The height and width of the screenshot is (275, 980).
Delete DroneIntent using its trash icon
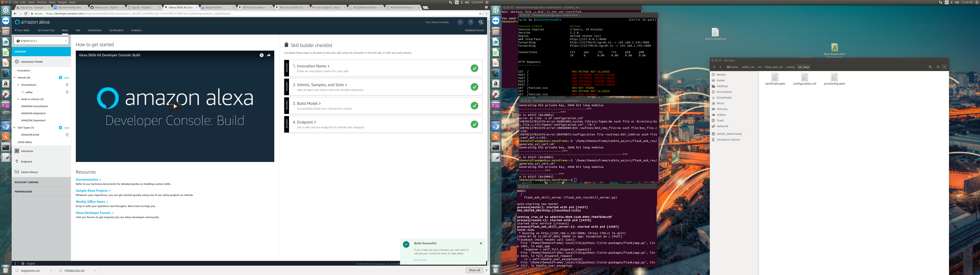[67, 85]
